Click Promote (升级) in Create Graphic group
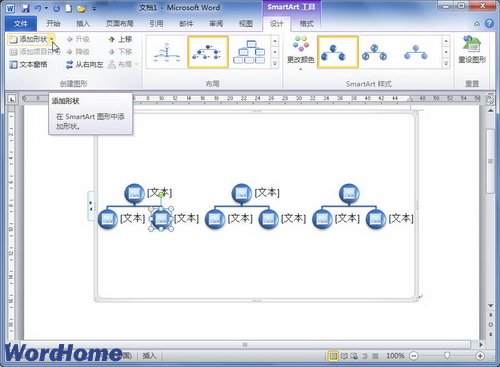The width and height of the screenshot is (500, 367). click(x=78, y=39)
